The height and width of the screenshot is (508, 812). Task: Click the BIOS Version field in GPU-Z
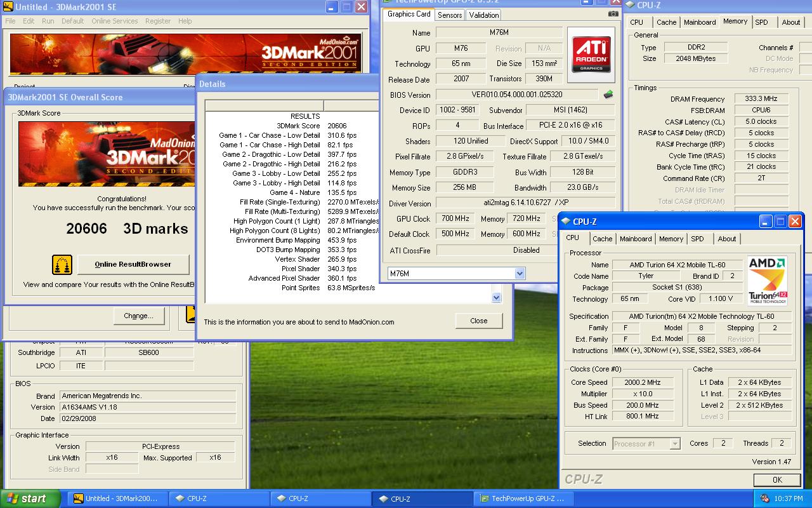517,95
